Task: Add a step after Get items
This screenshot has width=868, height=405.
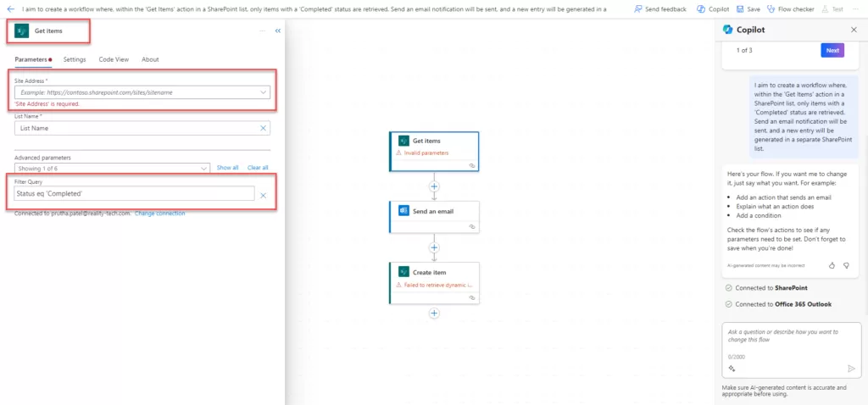Action: coord(435,186)
